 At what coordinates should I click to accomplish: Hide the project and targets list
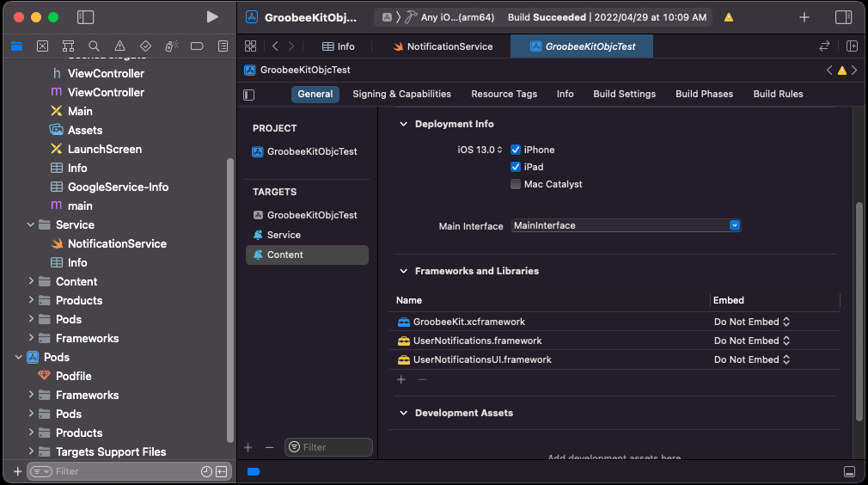point(249,95)
